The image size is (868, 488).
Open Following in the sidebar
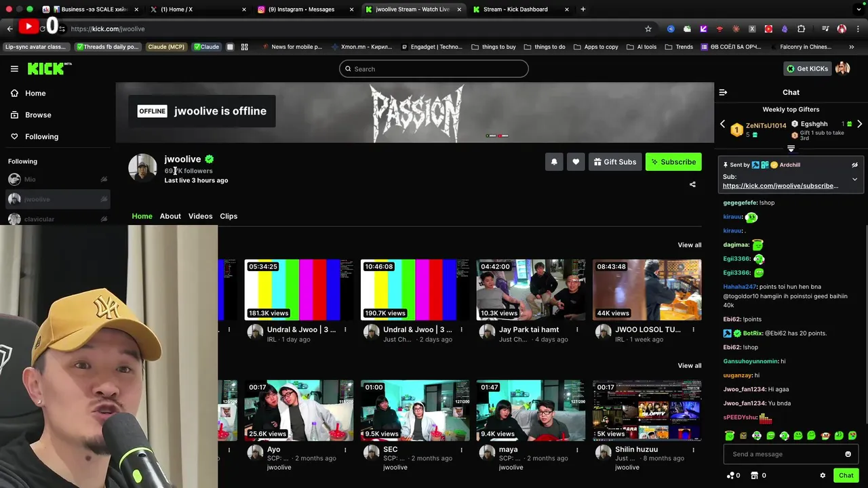point(35,136)
